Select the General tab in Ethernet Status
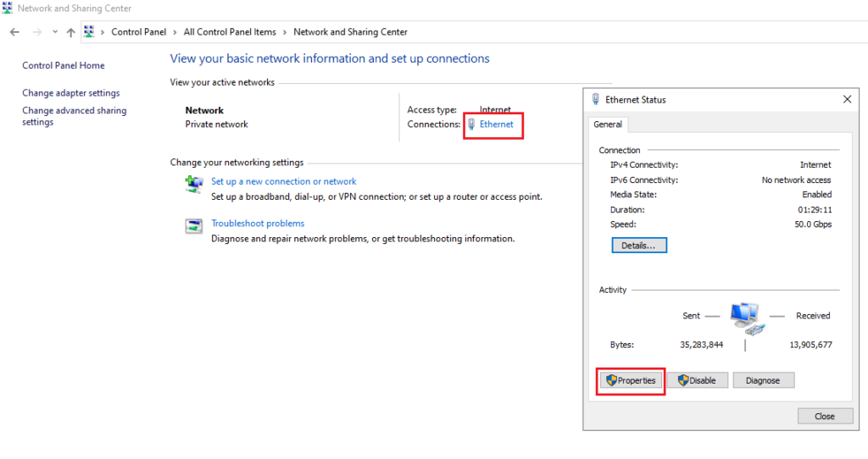The height and width of the screenshot is (459, 868). (x=608, y=124)
